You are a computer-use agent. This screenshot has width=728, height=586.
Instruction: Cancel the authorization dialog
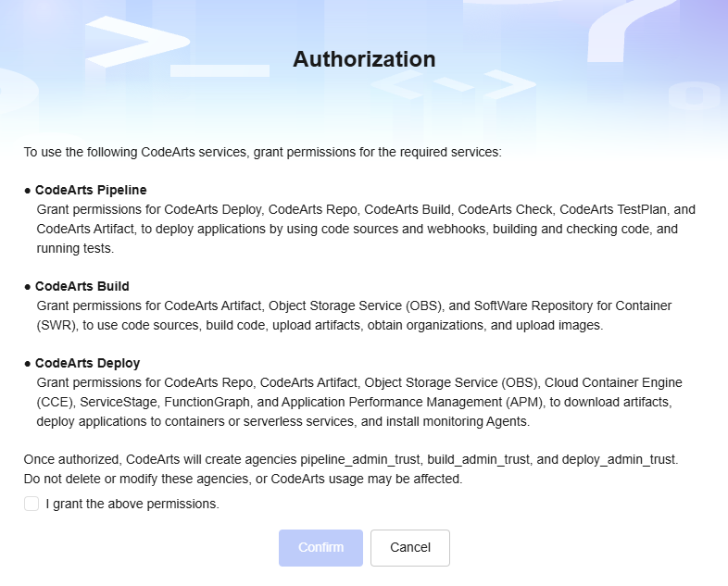coord(409,547)
